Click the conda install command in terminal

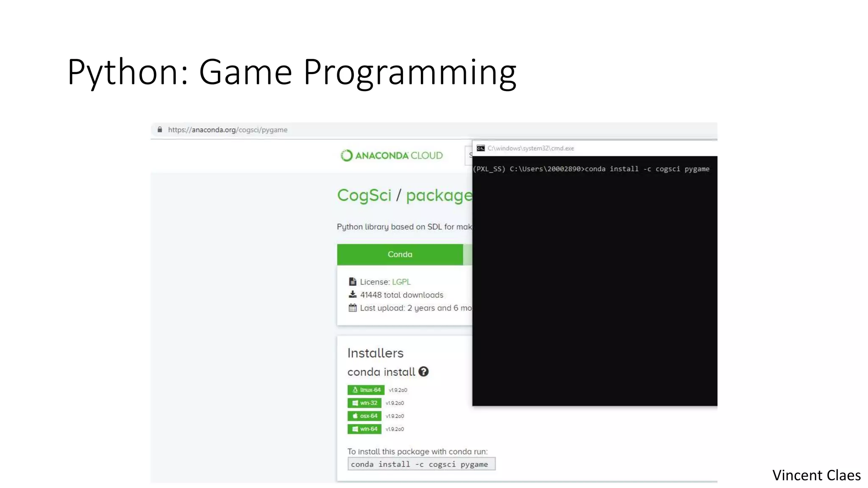click(x=647, y=169)
